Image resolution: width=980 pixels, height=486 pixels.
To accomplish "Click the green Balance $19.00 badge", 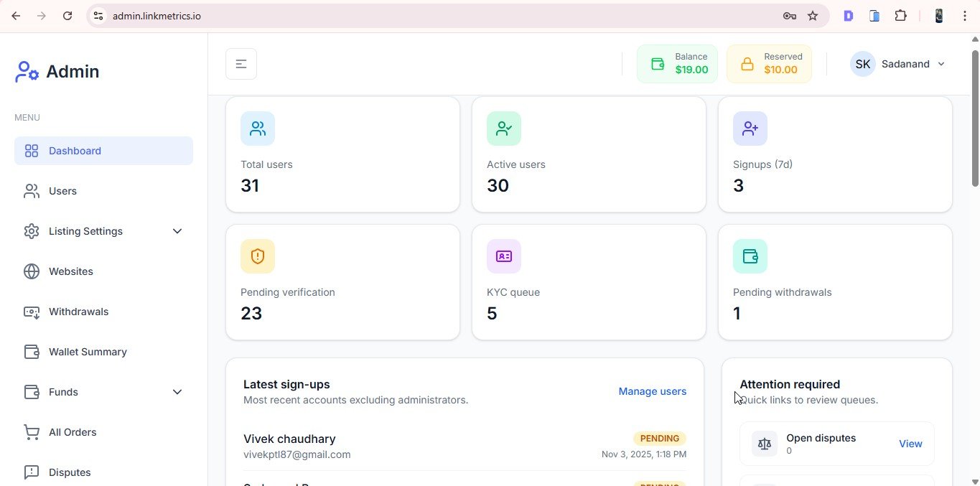I will tap(677, 64).
